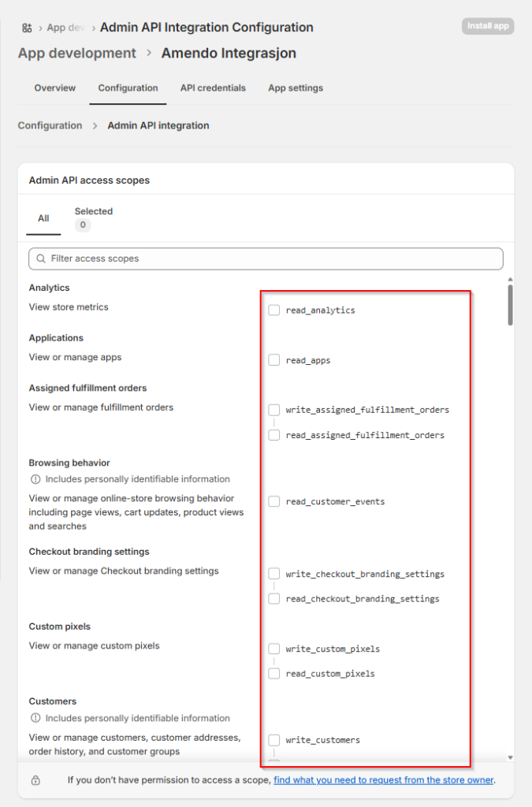Open the App settings tab

pos(296,88)
